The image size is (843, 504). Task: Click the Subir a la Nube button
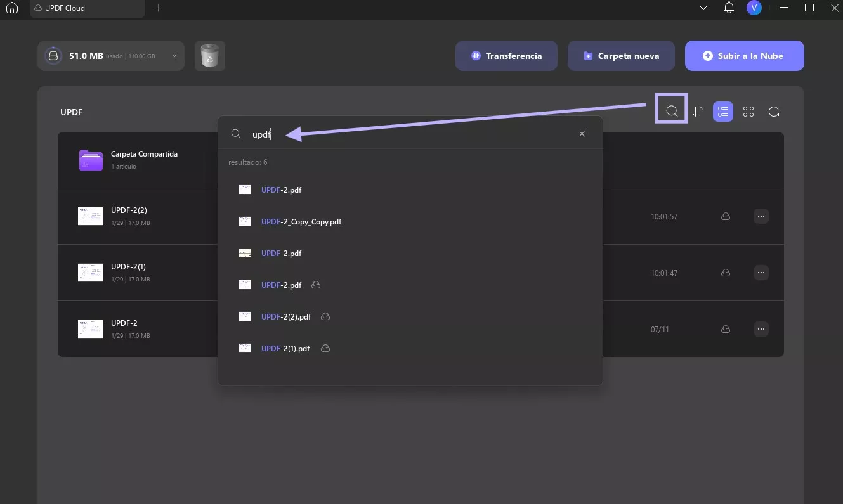click(744, 56)
